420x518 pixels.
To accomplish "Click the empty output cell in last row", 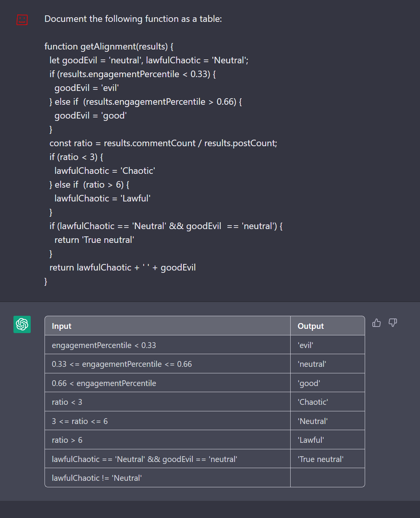I will [327, 478].
